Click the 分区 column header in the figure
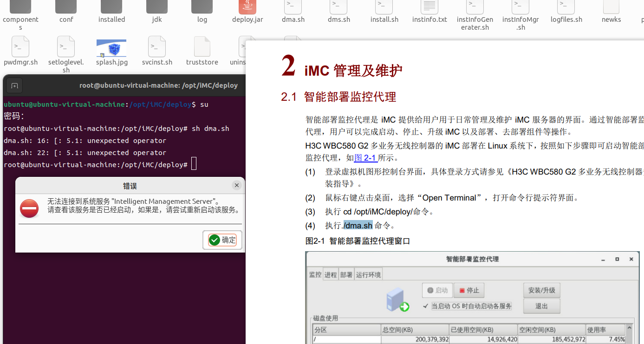 pos(347,330)
